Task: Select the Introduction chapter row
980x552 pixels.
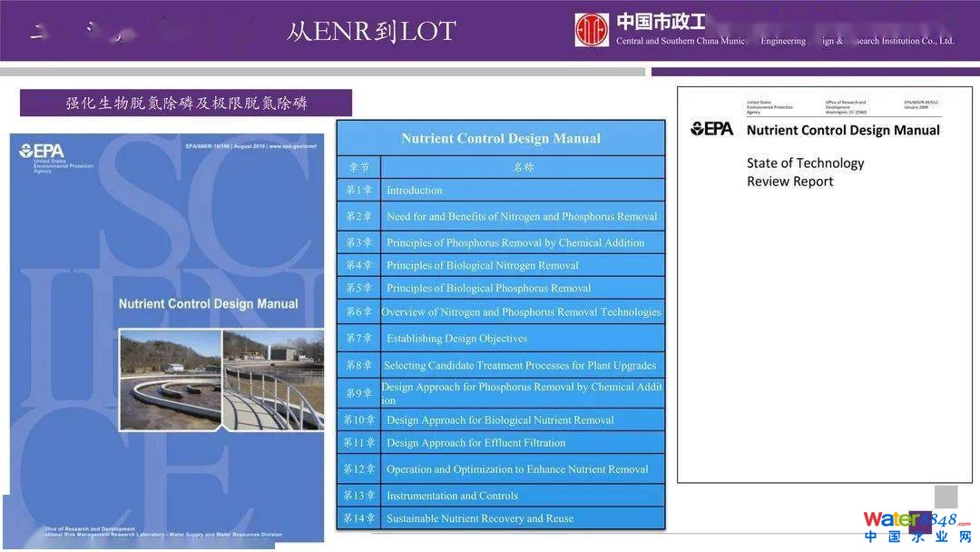Action: [415, 191]
